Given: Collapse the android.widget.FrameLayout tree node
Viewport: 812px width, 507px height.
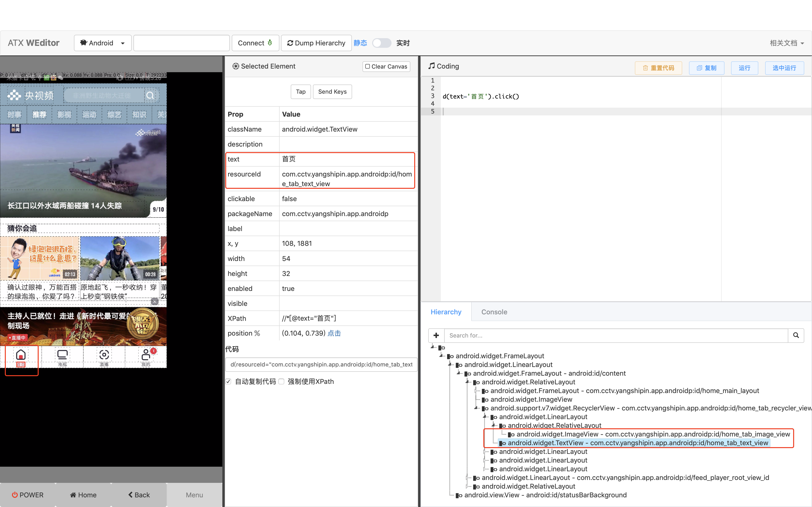Looking at the screenshot, I should [441, 356].
